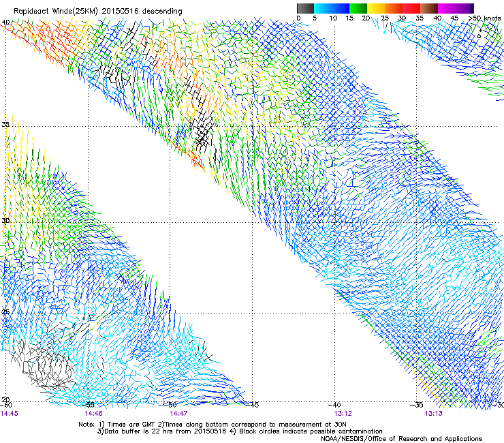Click the pass time label 14:45
The height and width of the screenshot is (443, 504).
(10, 414)
